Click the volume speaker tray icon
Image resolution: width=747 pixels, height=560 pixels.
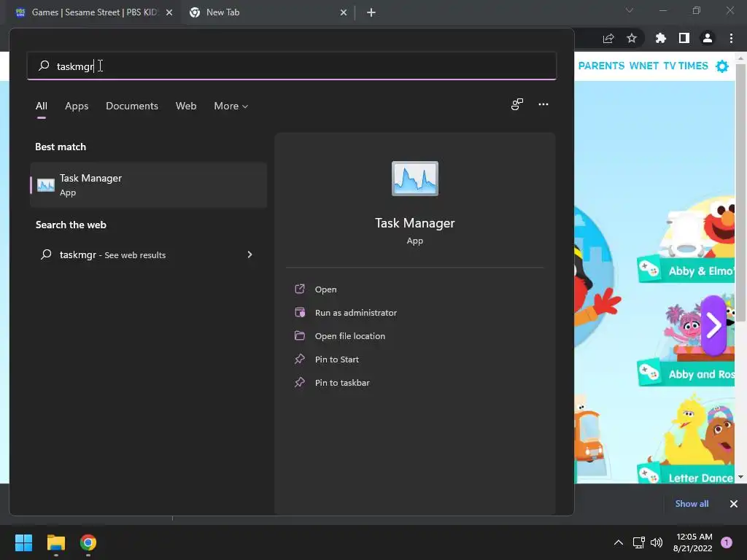pyautogui.click(x=657, y=542)
